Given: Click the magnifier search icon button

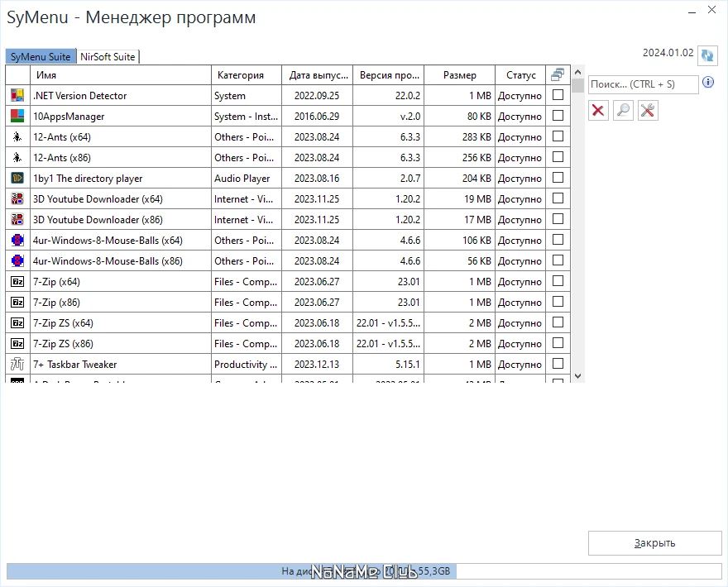Looking at the screenshot, I should (x=624, y=110).
